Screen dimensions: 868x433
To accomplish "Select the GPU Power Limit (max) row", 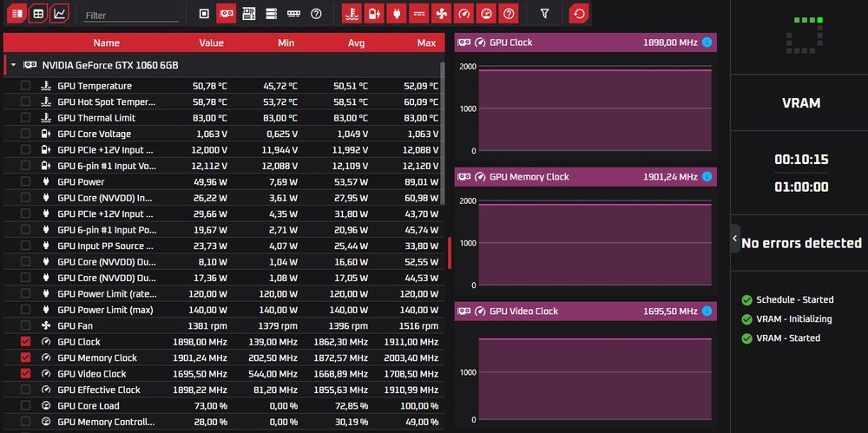I will tap(224, 310).
